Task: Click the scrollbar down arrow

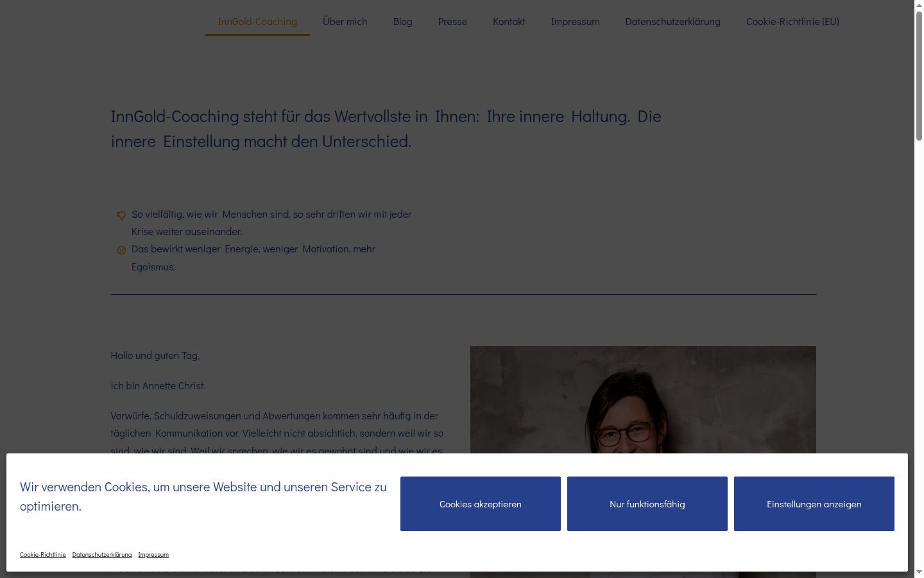Action: tap(919, 573)
